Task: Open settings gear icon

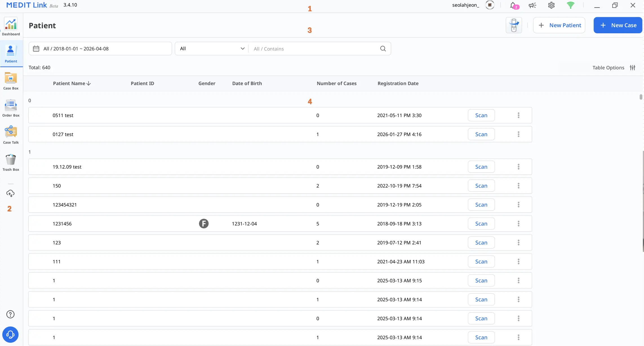Action: tap(551, 5)
